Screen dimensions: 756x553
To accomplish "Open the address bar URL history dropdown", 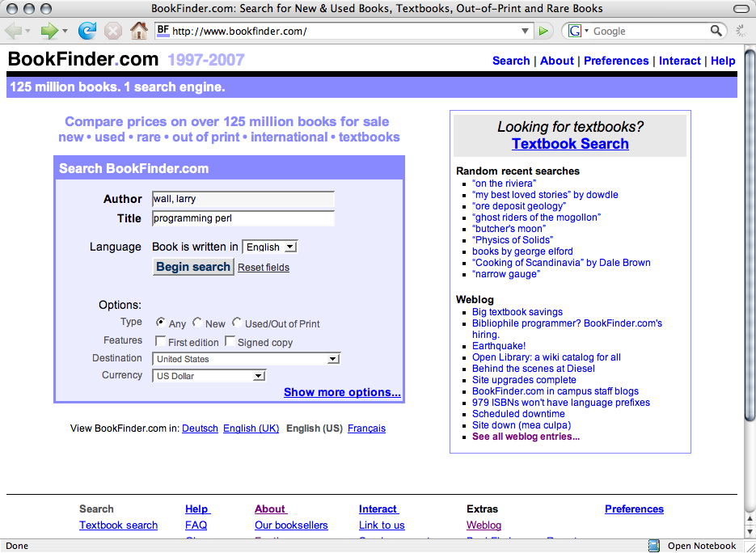I will pyautogui.click(x=525, y=32).
